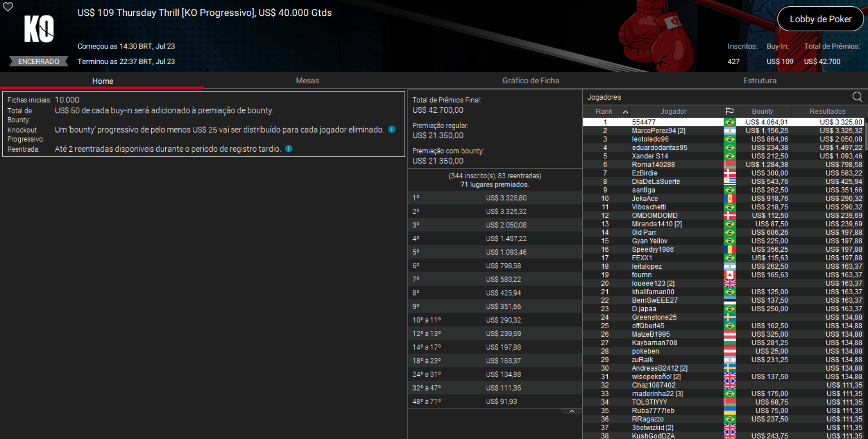Select player fournn row
Viewport: 868px width, 439px height.
point(723,275)
